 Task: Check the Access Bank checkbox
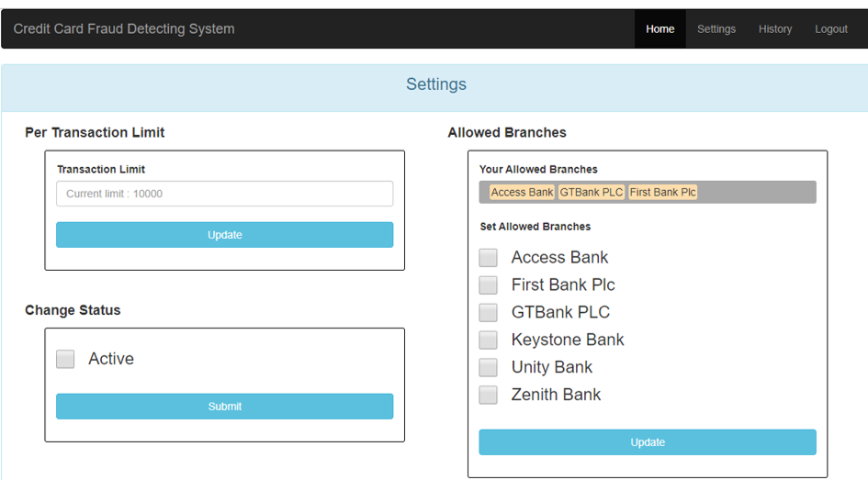point(489,258)
